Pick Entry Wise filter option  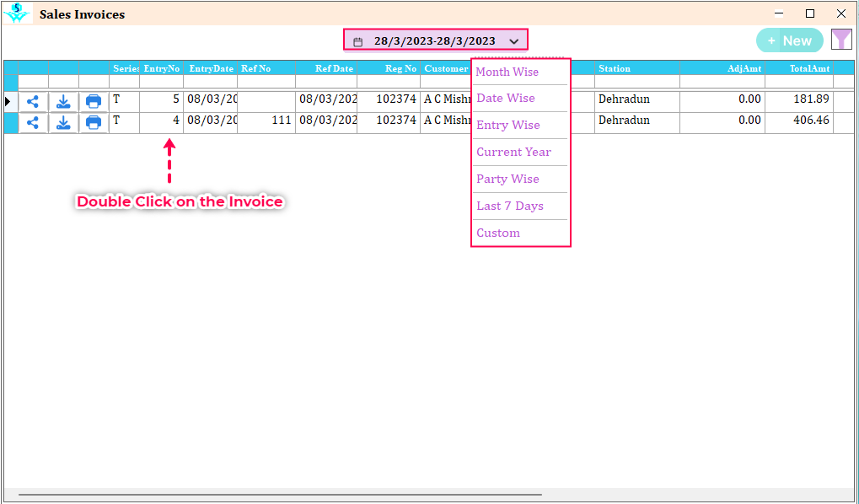[507, 125]
